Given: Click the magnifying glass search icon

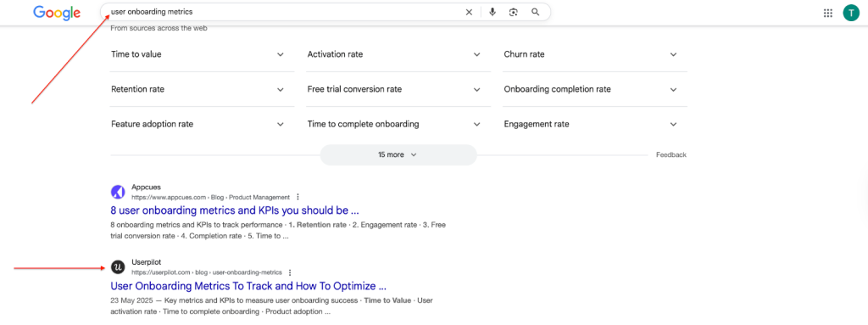Looking at the screenshot, I should point(536,12).
